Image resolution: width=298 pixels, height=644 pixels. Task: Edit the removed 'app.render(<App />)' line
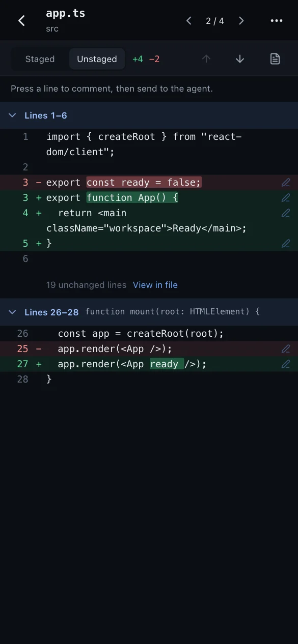click(x=286, y=348)
